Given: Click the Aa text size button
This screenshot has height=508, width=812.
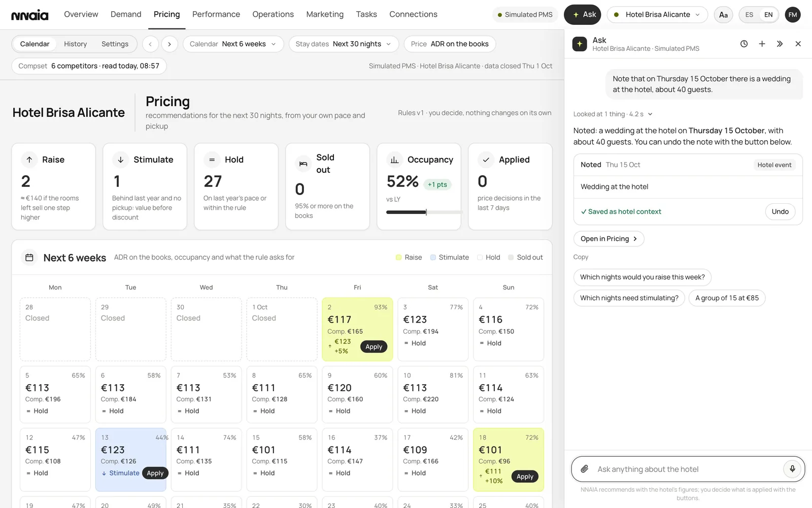Looking at the screenshot, I should click(723, 15).
